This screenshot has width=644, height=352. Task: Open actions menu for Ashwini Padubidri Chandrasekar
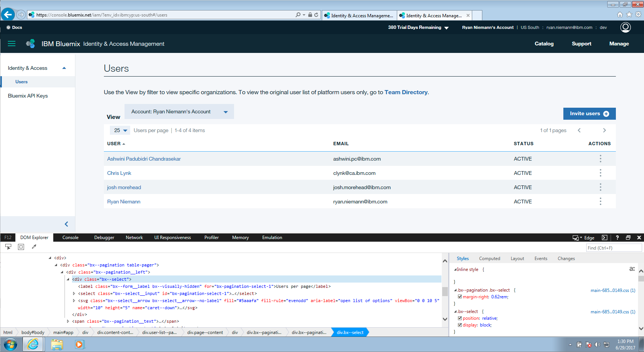[600, 159]
